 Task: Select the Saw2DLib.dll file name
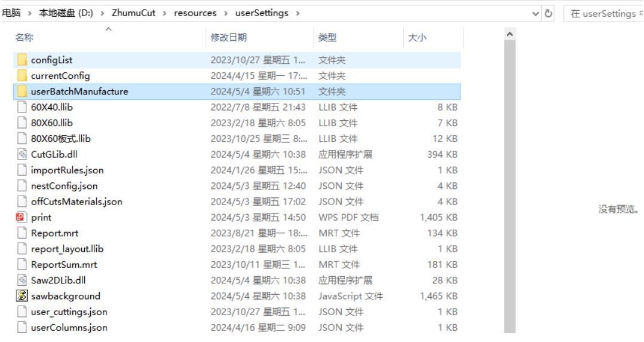coord(59,280)
